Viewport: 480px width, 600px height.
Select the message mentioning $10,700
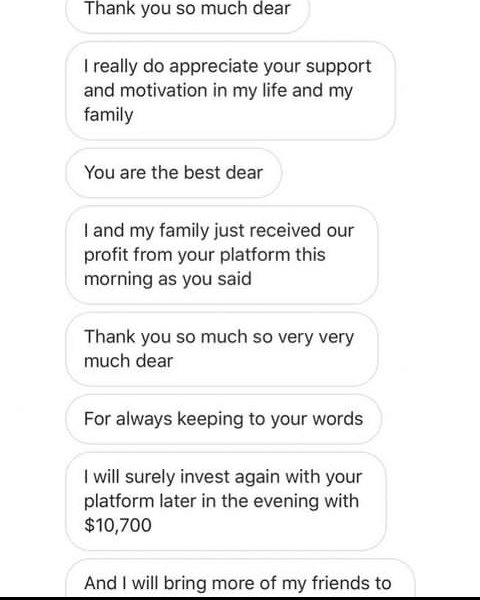[226, 501]
